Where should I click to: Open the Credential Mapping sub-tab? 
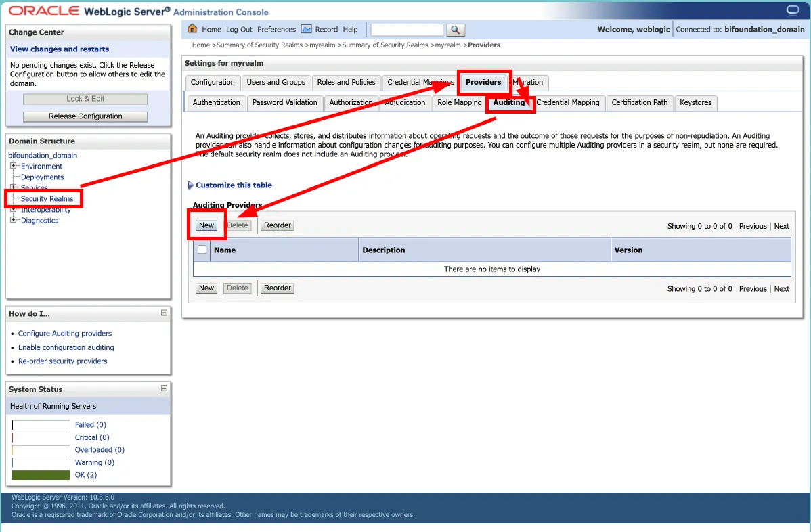pyautogui.click(x=568, y=102)
